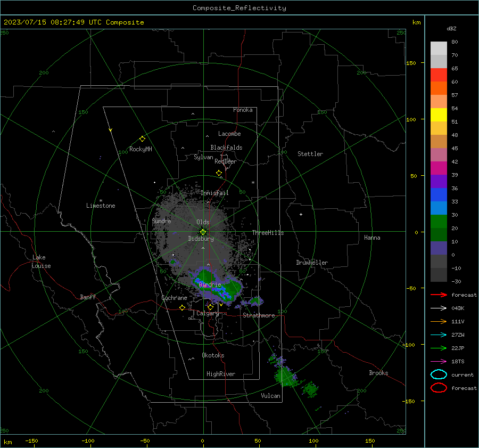Click the yellow diamond marker above Calgary
The height and width of the screenshot is (448, 479).
coord(210,307)
